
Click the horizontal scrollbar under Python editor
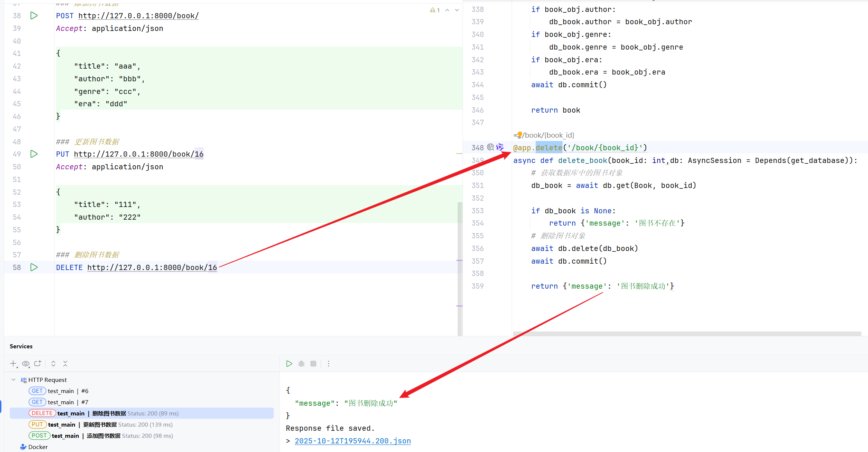point(686,334)
